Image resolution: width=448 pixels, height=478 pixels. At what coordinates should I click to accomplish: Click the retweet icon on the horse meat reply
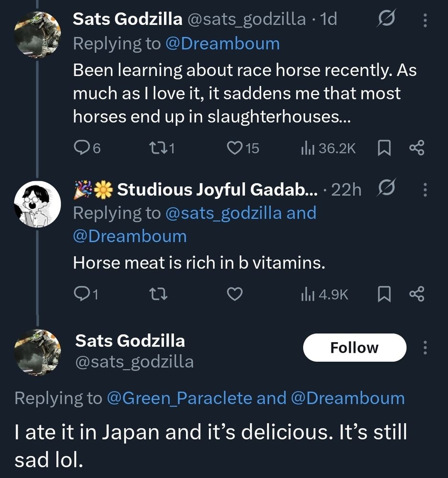[158, 294]
